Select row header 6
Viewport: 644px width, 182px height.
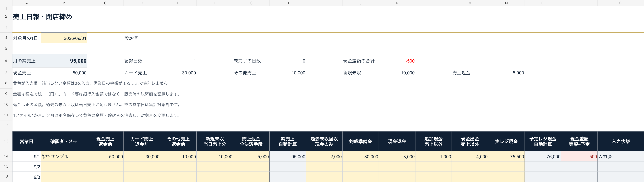[6, 61]
